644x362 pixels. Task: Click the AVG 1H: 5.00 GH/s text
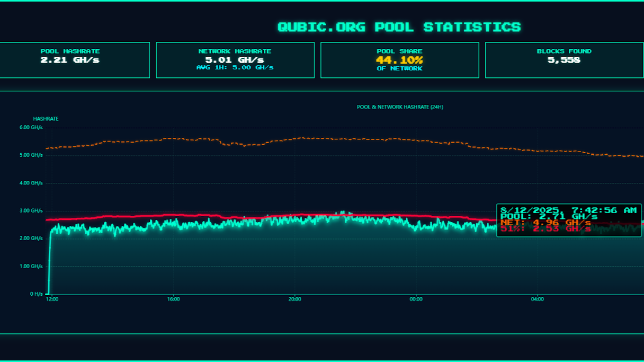235,68
